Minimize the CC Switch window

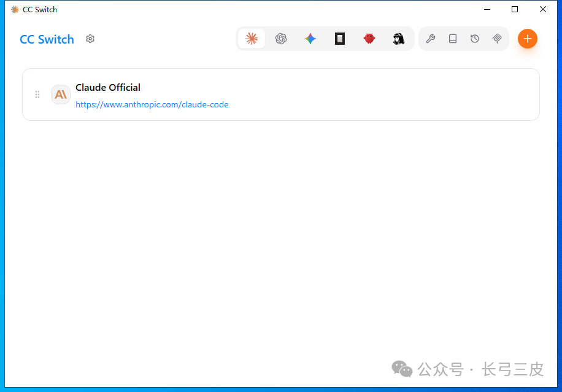click(487, 10)
